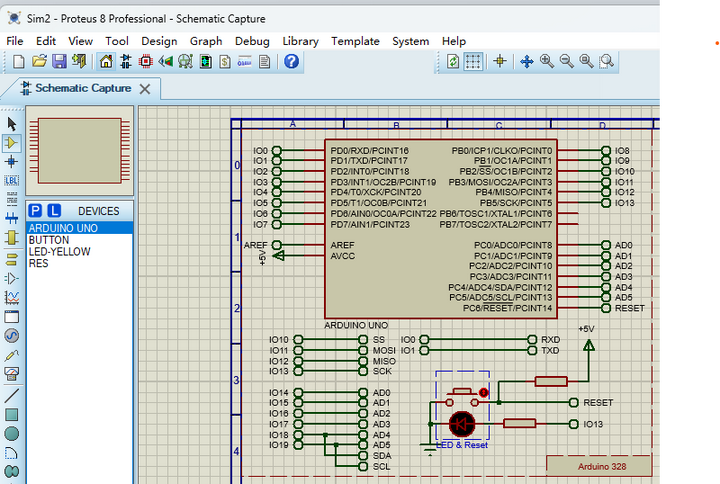This screenshot has width=720, height=484.
Task: Toggle the grid display button
Action: (x=473, y=62)
